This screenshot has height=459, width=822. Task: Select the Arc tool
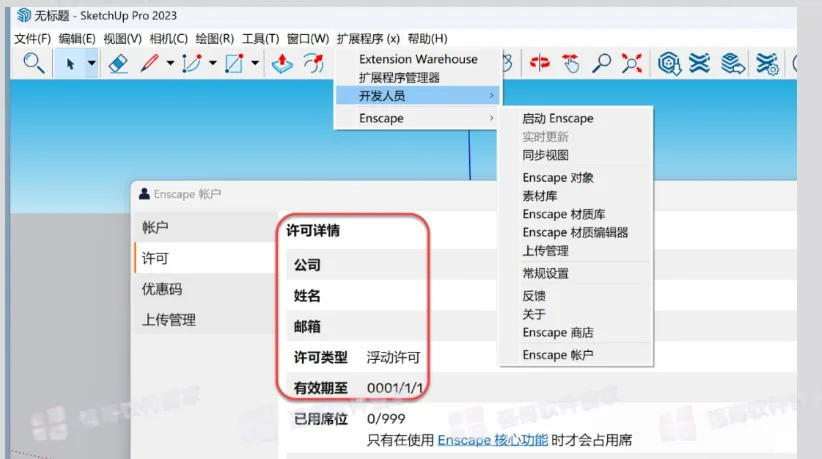pos(191,63)
